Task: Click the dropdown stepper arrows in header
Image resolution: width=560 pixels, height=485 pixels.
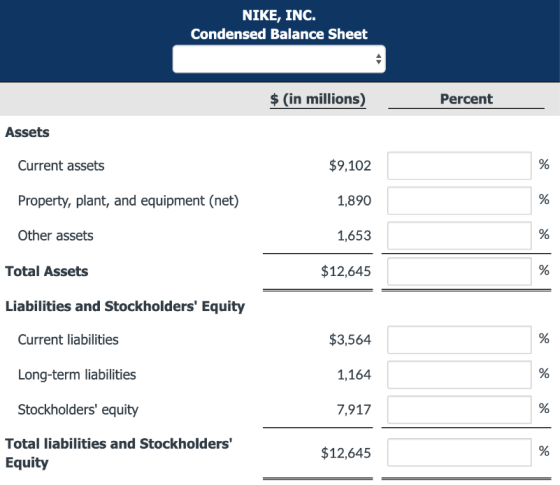Action: [378, 59]
